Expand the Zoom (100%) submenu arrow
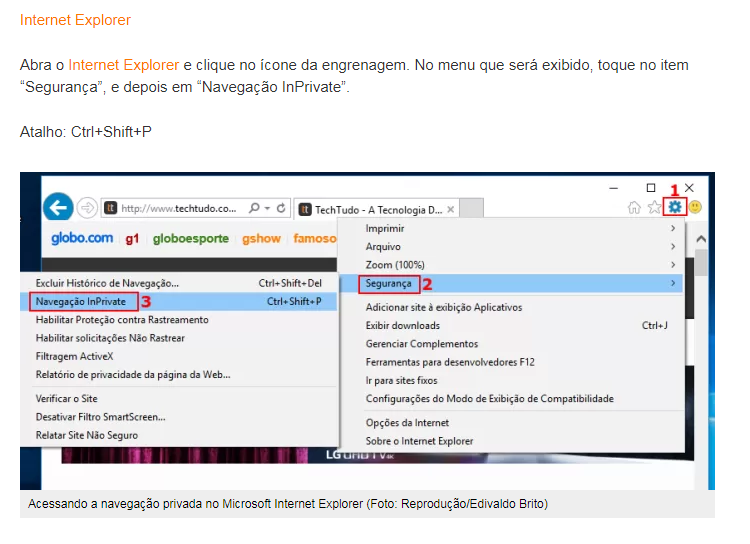The width and height of the screenshot is (750, 544). click(673, 265)
